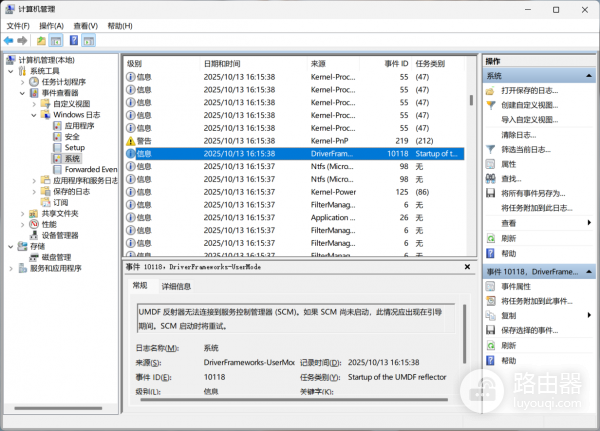Click the warning icon on the Kernel-PnP row

tap(130, 141)
